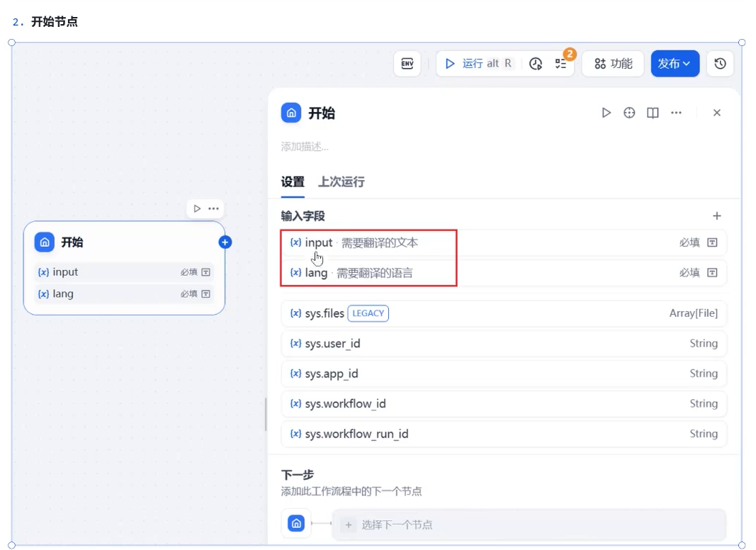Screen dimensions: 756x550
Task: Click the panel resize handle divider
Action: click(x=266, y=415)
